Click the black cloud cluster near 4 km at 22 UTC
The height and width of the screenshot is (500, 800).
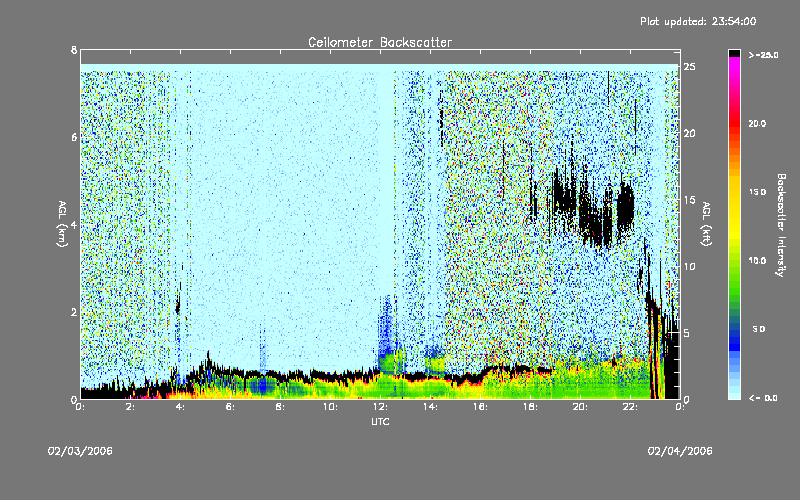tap(626, 206)
